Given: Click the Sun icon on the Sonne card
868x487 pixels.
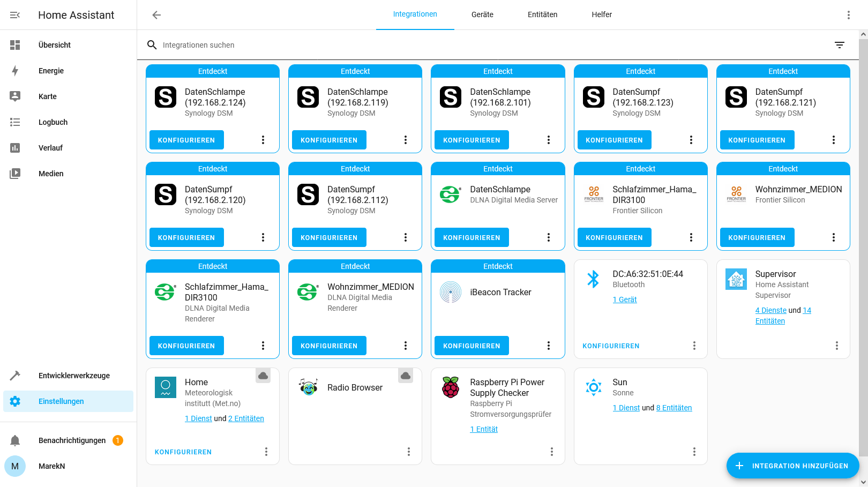Looking at the screenshot, I should tap(594, 387).
